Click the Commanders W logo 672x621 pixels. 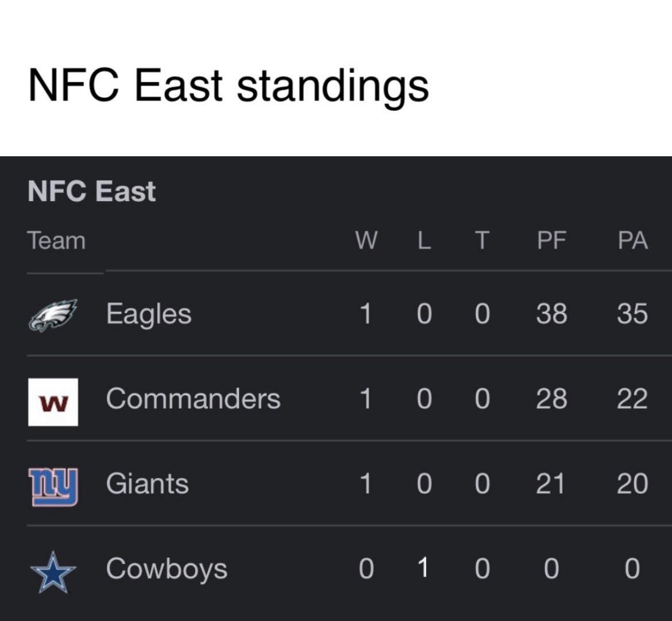tap(53, 402)
